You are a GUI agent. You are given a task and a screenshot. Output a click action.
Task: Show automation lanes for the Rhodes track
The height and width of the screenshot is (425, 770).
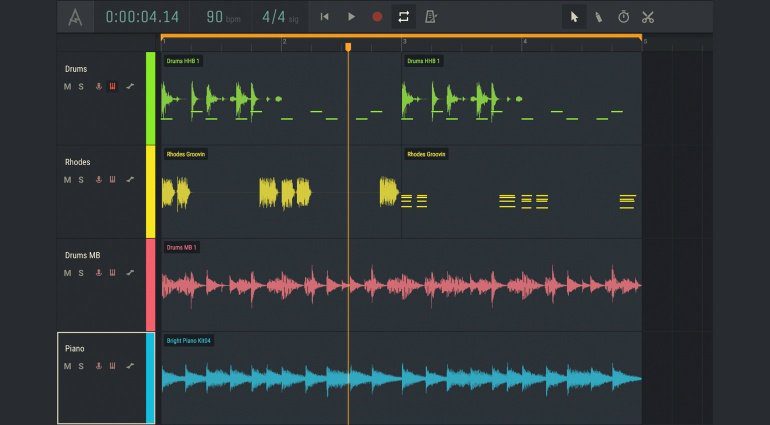130,180
